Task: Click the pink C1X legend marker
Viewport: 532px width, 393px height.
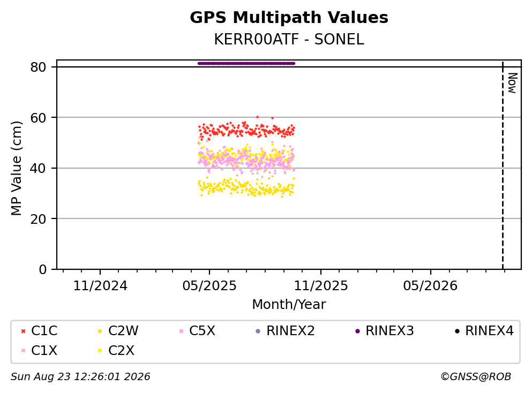Action: tap(23, 351)
